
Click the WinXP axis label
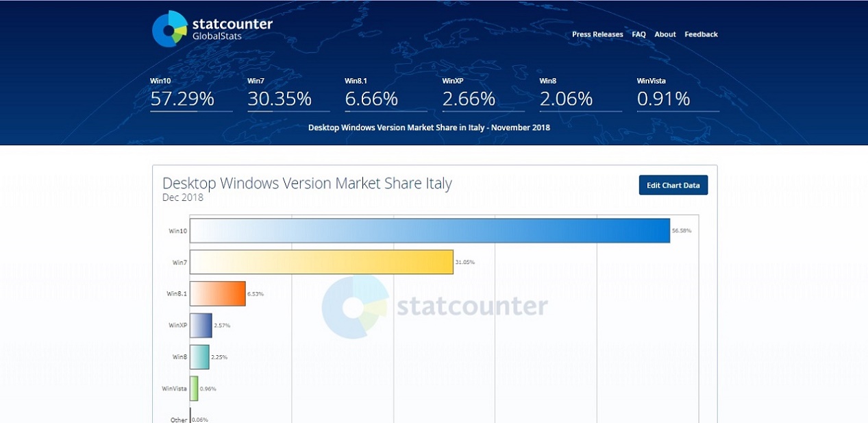(178, 326)
